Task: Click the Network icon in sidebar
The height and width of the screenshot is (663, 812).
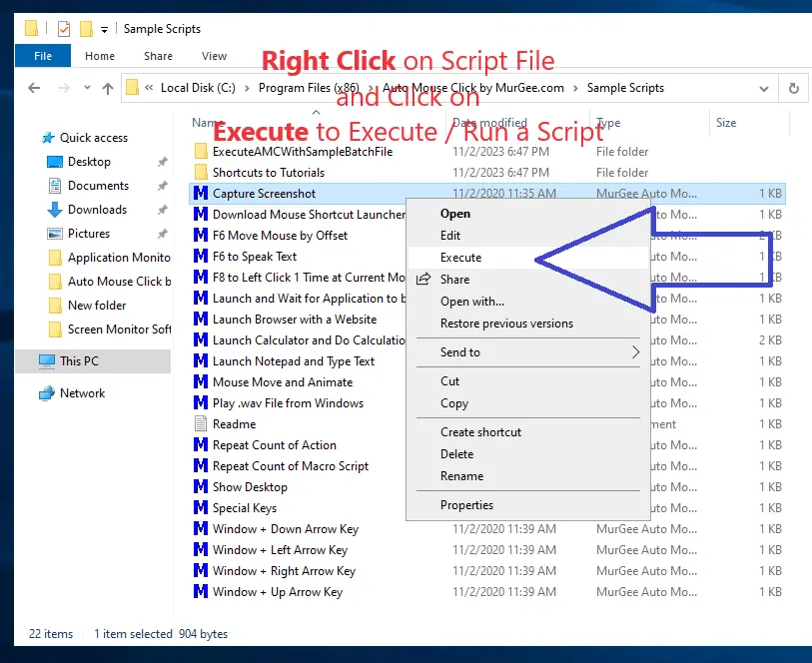Action: click(x=47, y=393)
